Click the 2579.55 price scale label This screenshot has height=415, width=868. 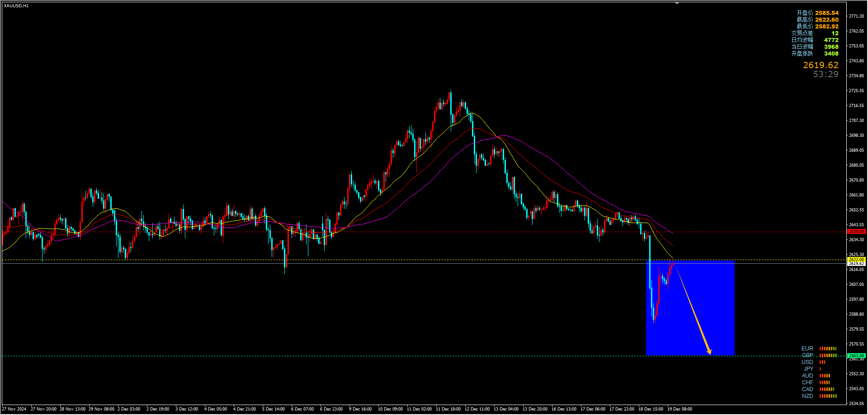click(856, 329)
